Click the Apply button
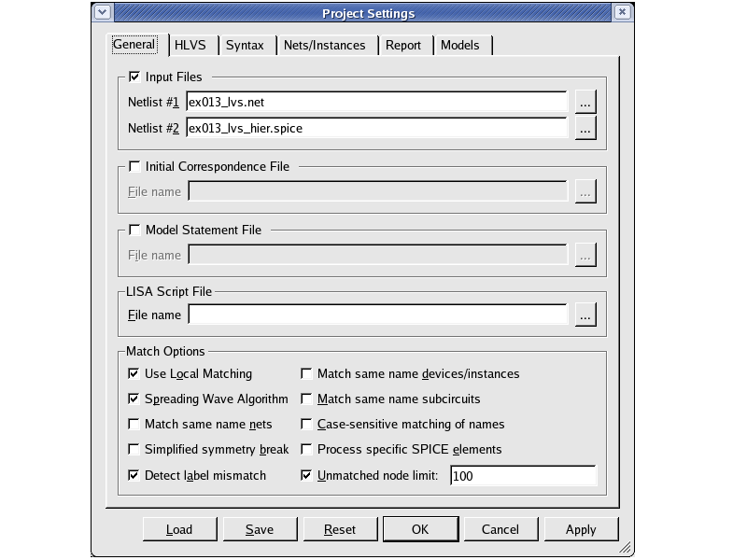Screen dimensions: 747x560 (580, 529)
